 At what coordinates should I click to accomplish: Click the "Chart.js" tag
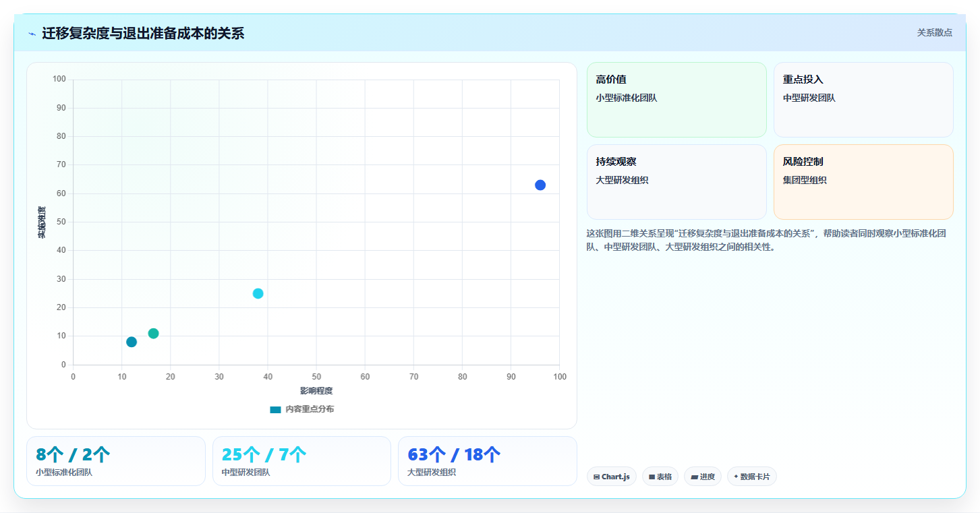[x=612, y=477]
